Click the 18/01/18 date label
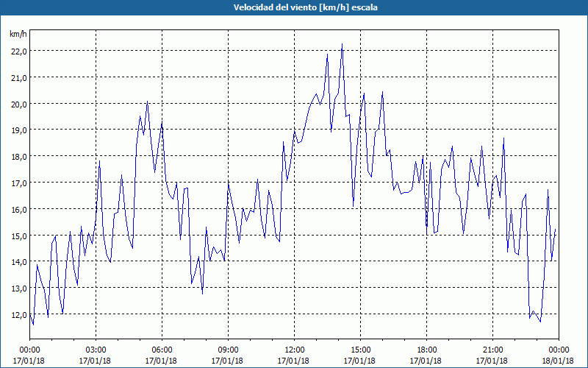This screenshot has height=368, width=588. pos(559,361)
